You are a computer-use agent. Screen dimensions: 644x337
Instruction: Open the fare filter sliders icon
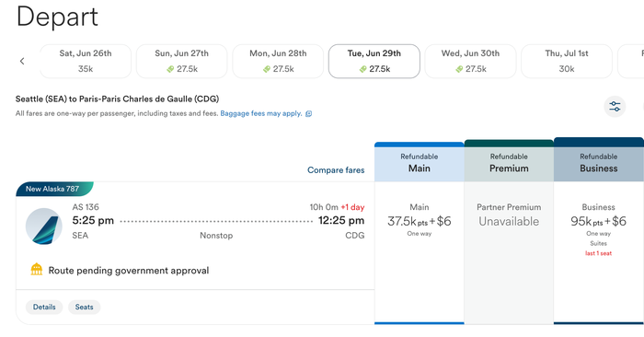[x=615, y=107]
